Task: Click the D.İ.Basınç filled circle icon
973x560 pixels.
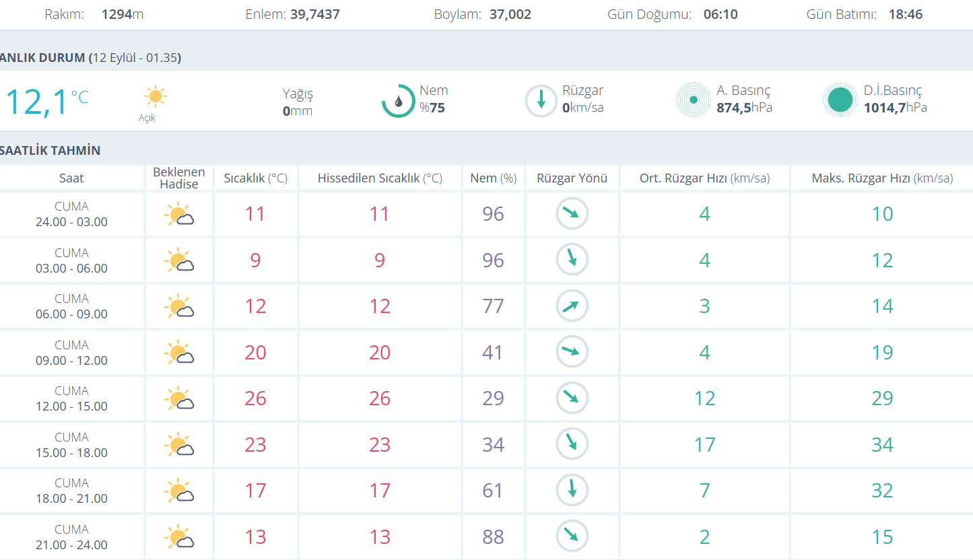Action: (x=840, y=100)
